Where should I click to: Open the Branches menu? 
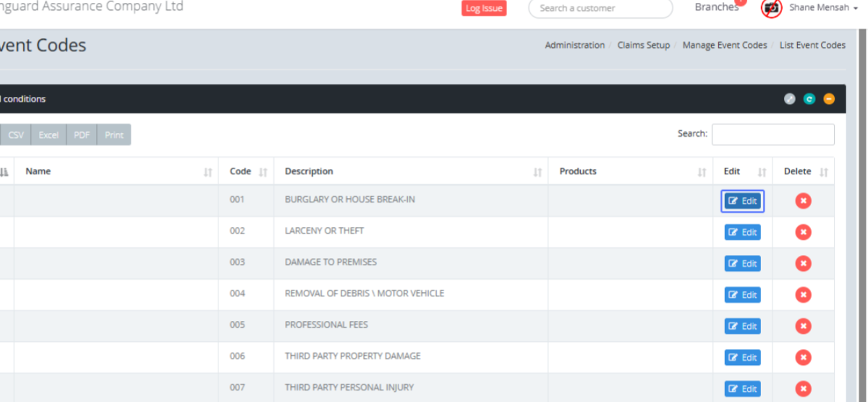716,8
